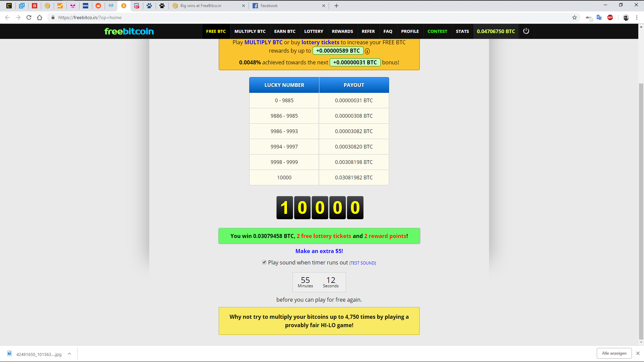This screenshot has height=362, width=644.
Task: Click the 9998 - 9999 lucky number cell
Action: coord(284,162)
